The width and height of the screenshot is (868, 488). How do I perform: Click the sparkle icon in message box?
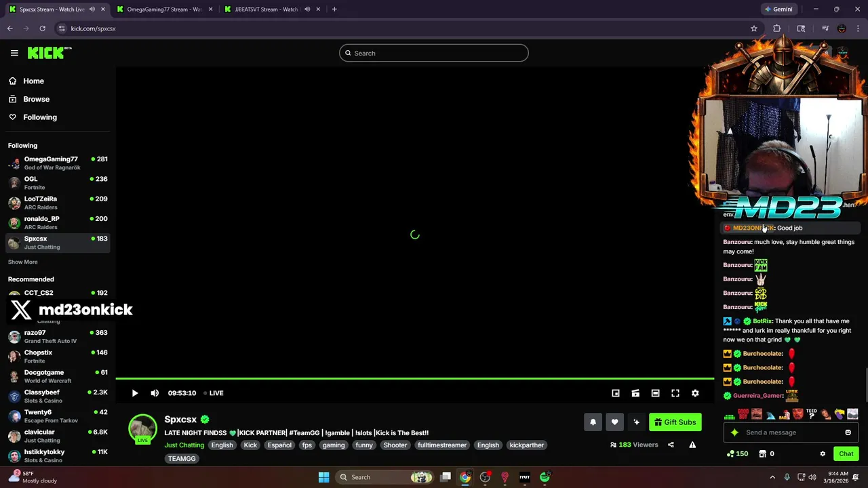(734, 432)
